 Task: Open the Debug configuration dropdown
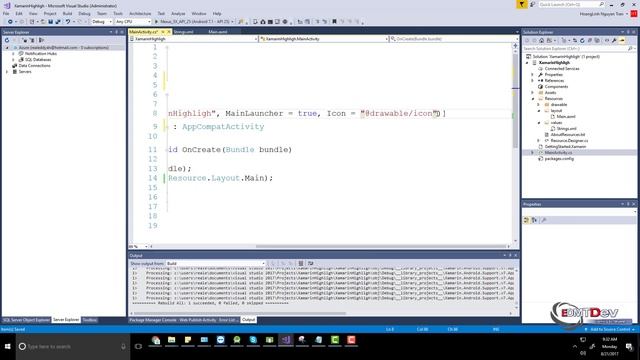102,21
